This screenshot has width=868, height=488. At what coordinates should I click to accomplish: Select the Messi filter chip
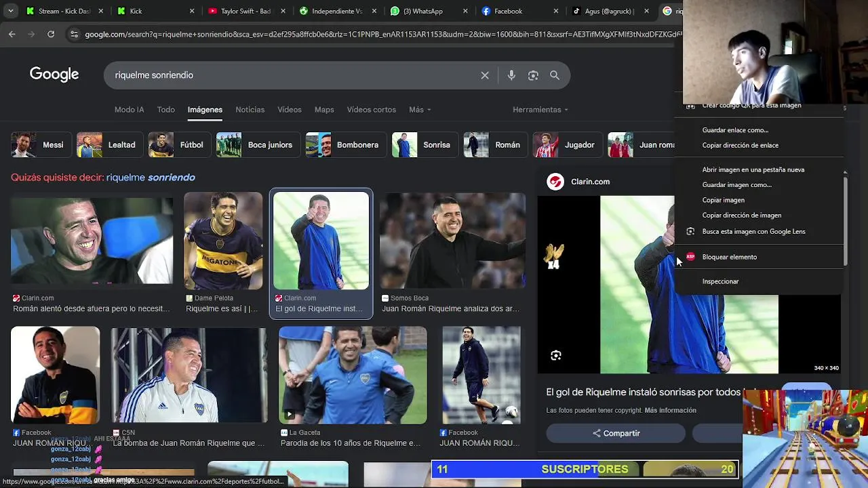click(x=41, y=145)
